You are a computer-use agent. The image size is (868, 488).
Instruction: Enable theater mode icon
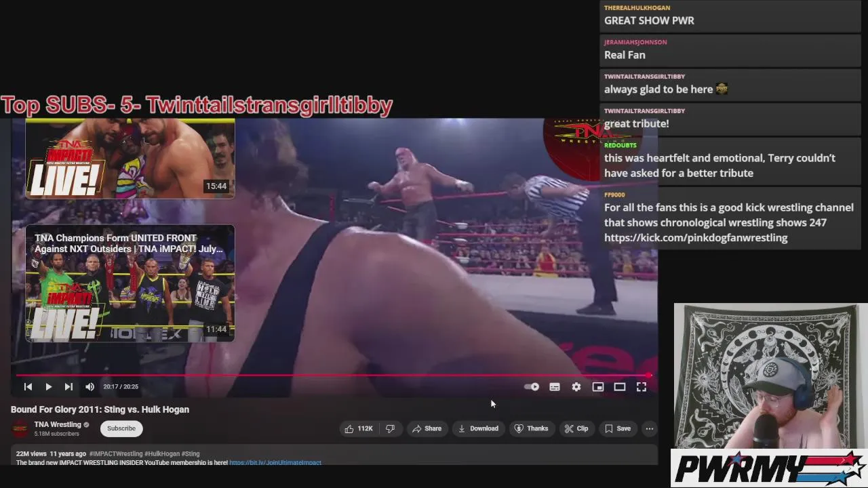tap(620, 386)
